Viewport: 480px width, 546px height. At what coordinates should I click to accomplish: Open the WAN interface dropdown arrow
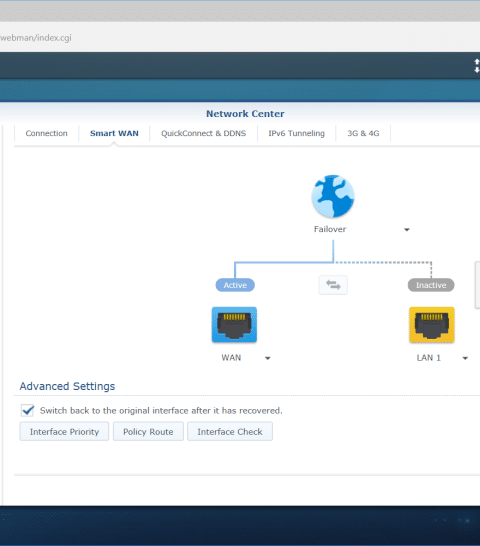[x=268, y=358]
